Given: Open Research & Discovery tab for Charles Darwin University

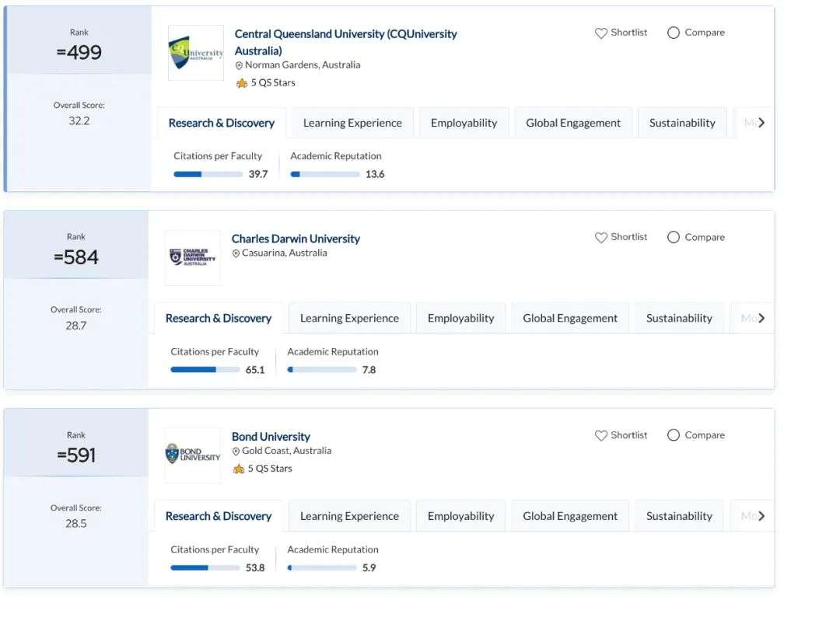Looking at the screenshot, I should [x=218, y=319].
